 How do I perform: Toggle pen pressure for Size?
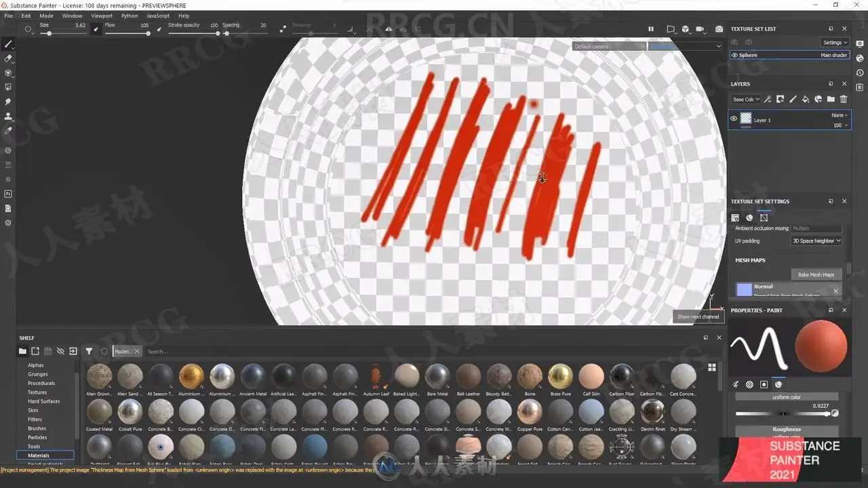coord(96,29)
